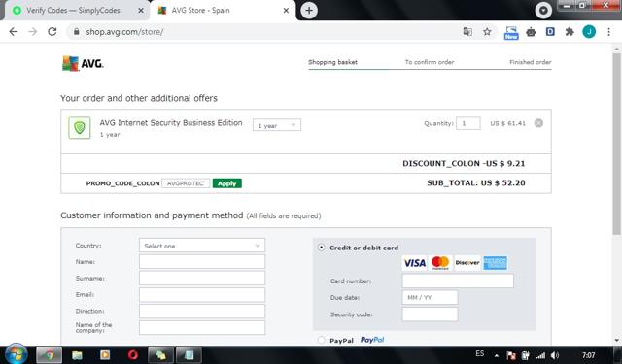Click the SUB_TOTAL: US $ 52.20 text

pyautogui.click(x=476, y=183)
